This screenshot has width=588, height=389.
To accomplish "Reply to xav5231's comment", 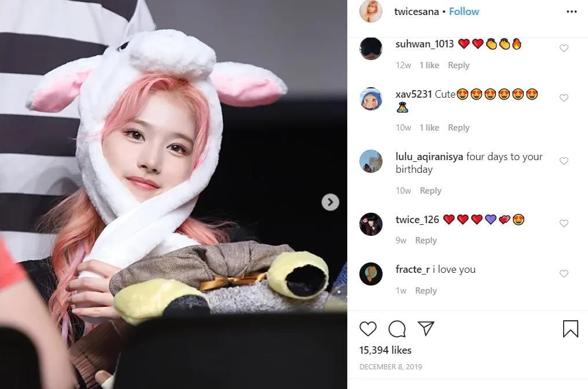I will pyautogui.click(x=458, y=128).
